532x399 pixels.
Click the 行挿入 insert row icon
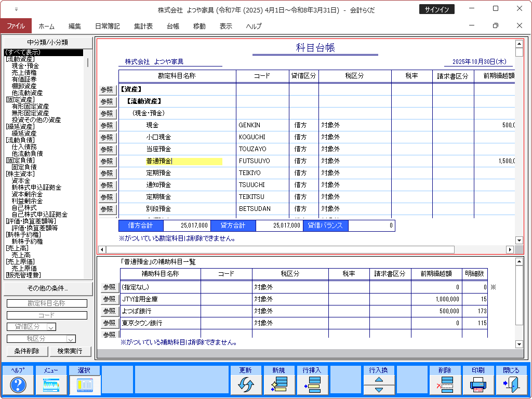pyautogui.click(x=312, y=384)
